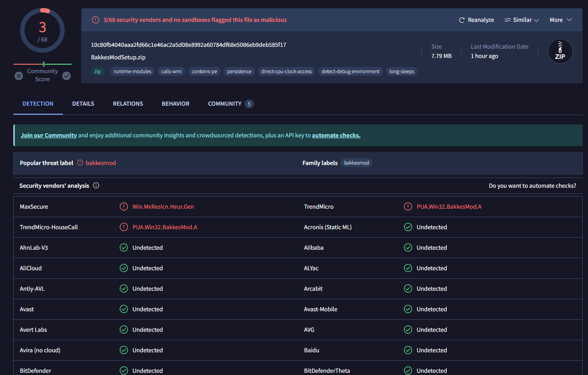Click the green check icon for Avast-Mobile
Screen dimensions: 588x375
pyautogui.click(x=408, y=309)
